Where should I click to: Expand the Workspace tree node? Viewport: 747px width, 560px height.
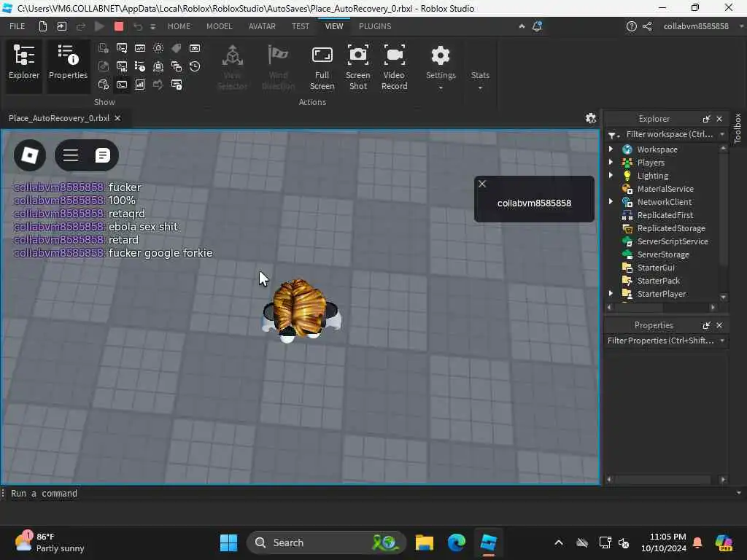(x=611, y=149)
